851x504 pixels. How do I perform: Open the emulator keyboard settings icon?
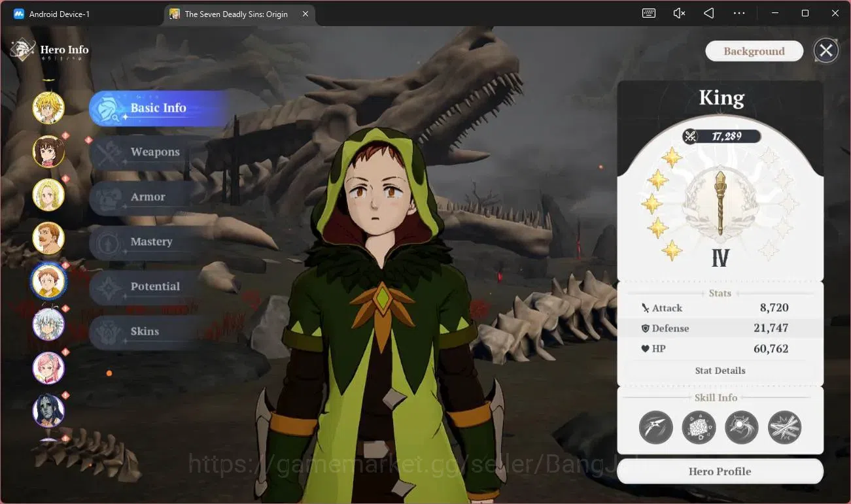point(649,13)
